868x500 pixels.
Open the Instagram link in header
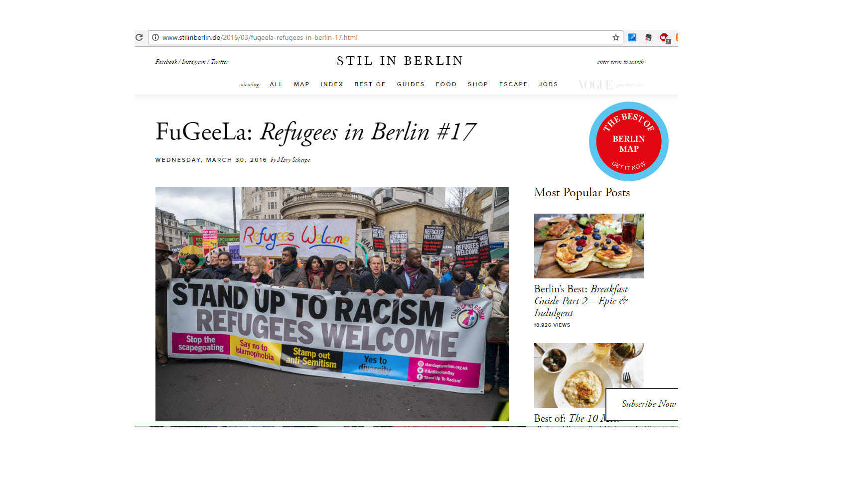[193, 62]
